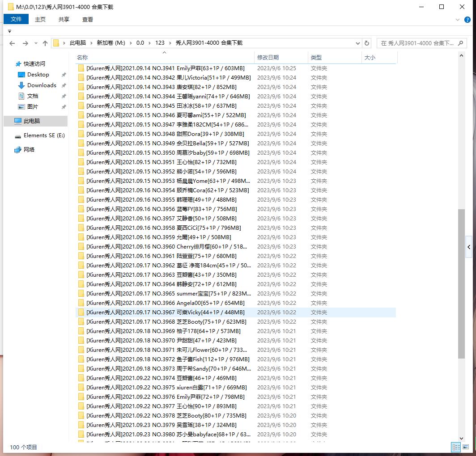Viewport: 476px width, 456px height.
Task: Click the Up one level arrow
Action: tap(45, 43)
